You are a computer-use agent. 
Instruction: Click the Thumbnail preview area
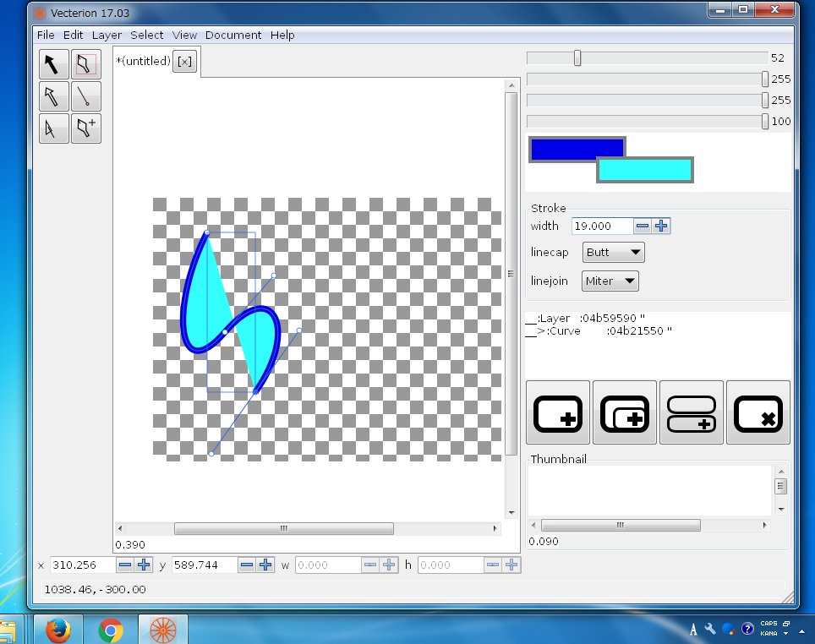[x=649, y=491]
